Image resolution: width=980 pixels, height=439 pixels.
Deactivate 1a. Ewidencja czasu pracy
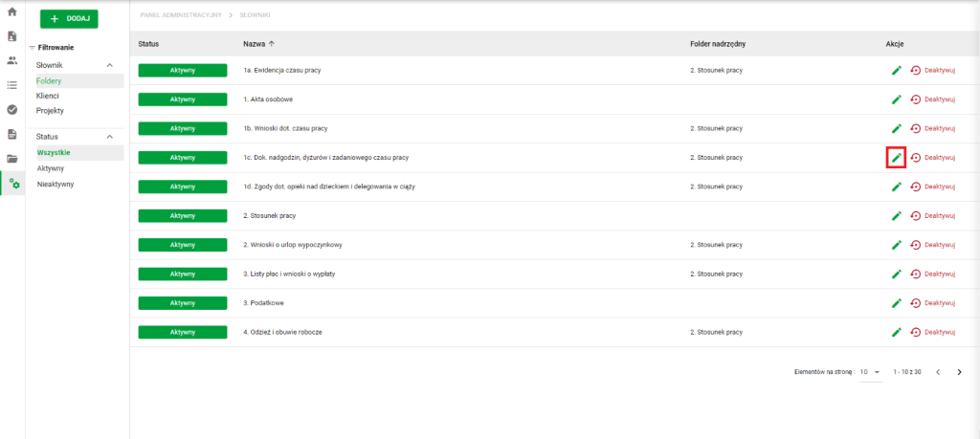pos(932,71)
